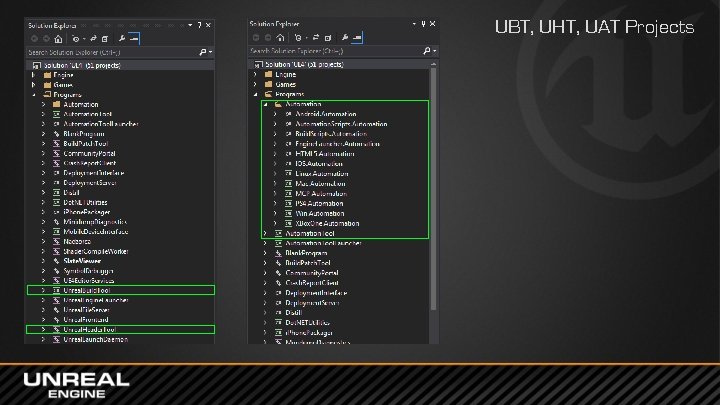Screen dimensions: 720x405
Task: Select iPhonePackager in left Solution Explorer
Action: [87, 212]
